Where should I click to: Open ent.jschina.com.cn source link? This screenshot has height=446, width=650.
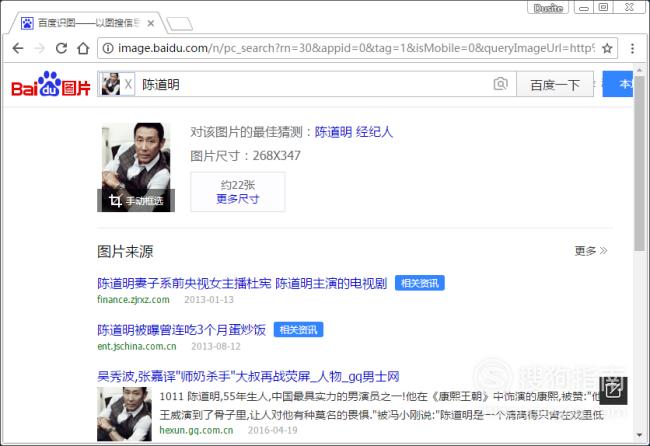click(x=137, y=346)
